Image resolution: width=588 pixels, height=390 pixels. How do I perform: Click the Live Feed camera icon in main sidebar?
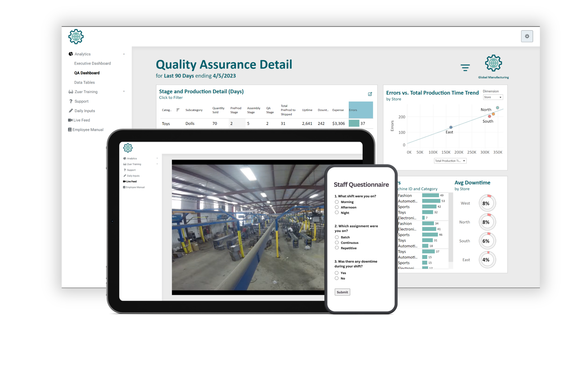(x=70, y=120)
